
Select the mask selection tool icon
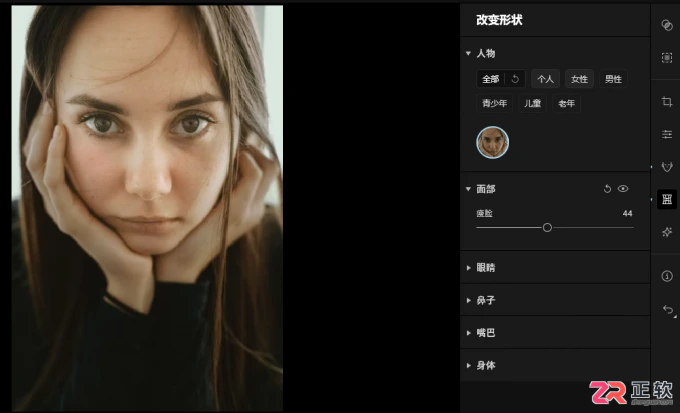667,58
